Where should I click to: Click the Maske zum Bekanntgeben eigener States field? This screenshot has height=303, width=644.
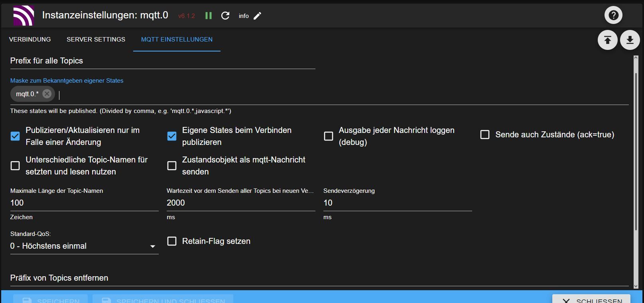click(319, 95)
